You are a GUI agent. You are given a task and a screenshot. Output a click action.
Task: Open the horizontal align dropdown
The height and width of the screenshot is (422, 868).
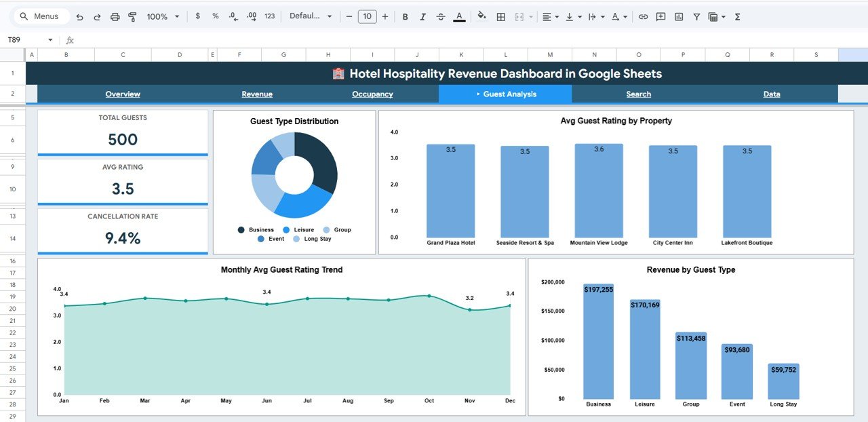pyautogui.click(x=550, y=16)
